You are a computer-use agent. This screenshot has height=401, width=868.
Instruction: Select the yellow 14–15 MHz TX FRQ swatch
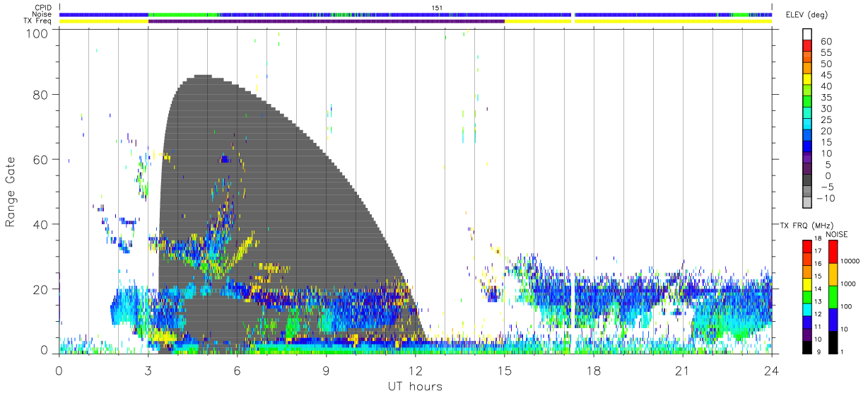807,283
